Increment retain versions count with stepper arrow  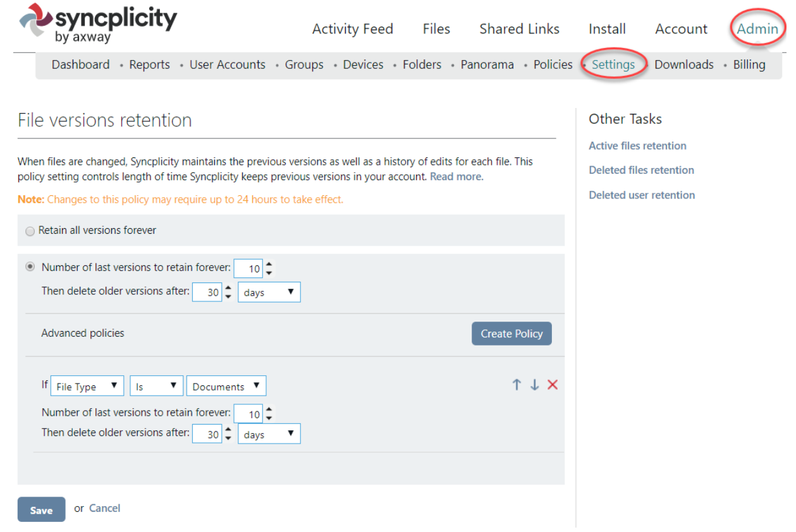click(x=269, y=265)
